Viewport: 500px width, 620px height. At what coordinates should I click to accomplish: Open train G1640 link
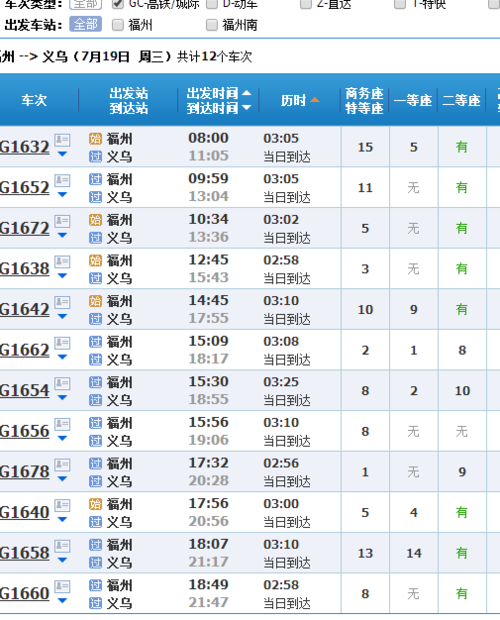(25, 512)
